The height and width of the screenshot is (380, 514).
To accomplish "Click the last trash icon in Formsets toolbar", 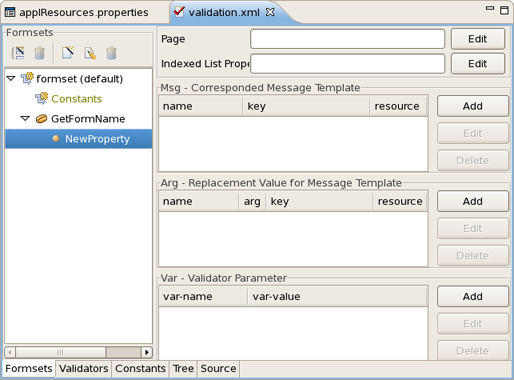I will (x=112, y=53).
